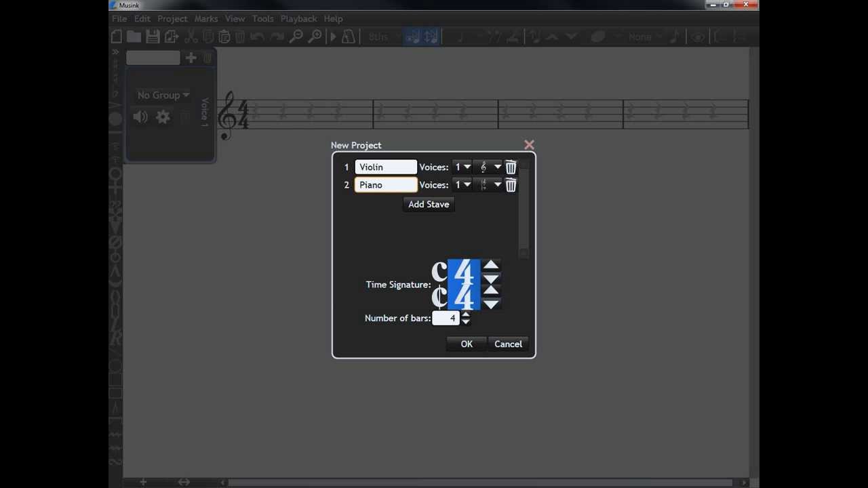Increase the time signature lower number

[491, 290]
